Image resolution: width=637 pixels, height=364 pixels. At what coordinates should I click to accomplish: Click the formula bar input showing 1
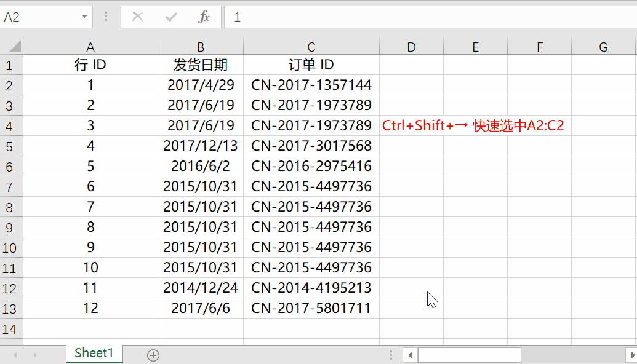[431, 17]
